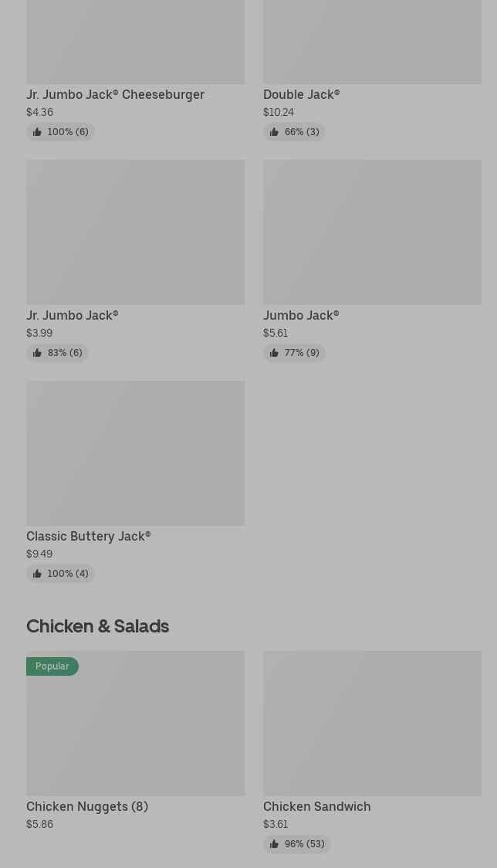Click the Chicken Nuggets (8) title
The width and height of the screenshot is (497, 868).
(x=87, y=806)
